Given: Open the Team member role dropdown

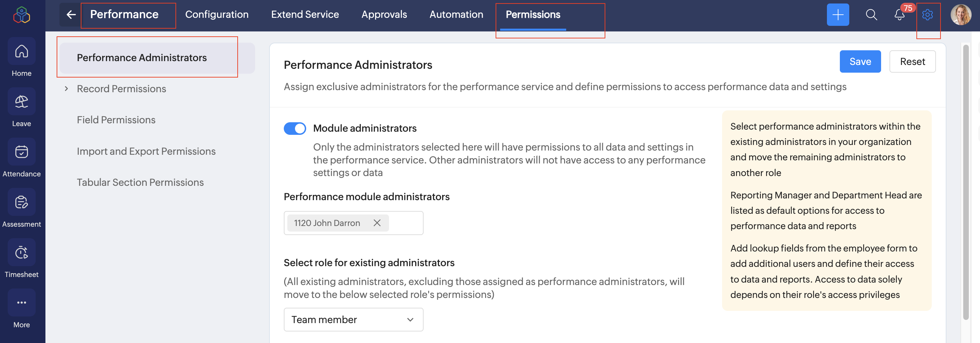Looking at the screenshot, I should click(353, 320).
